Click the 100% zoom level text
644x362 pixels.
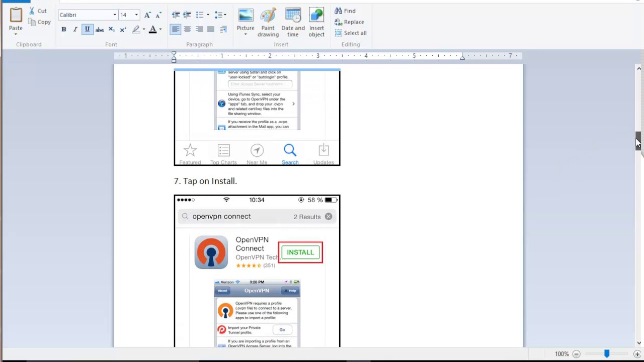(562, 354)
